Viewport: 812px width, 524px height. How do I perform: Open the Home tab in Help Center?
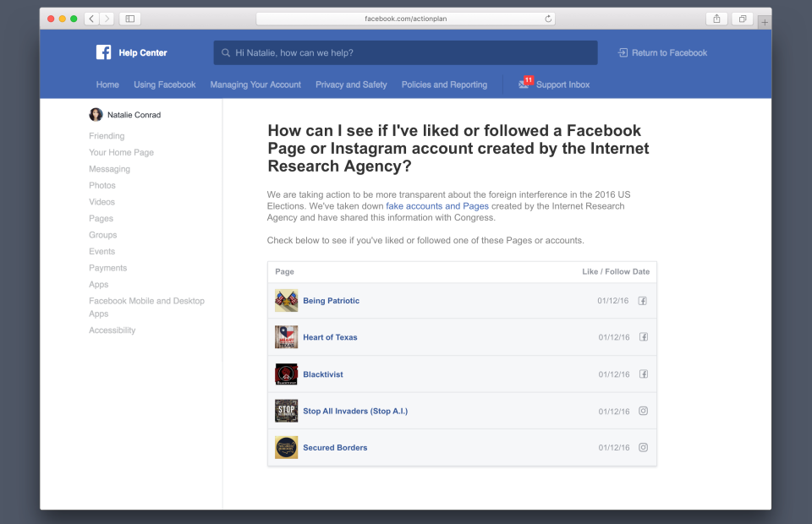(x=107, y=85)
